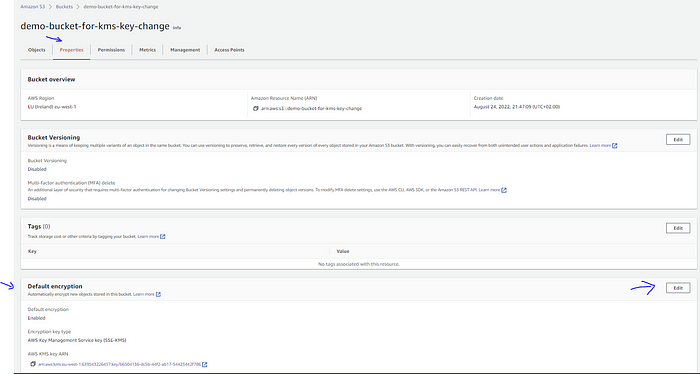Click the 'Disabled' value under MFA delete
The width and height of the screenshot is (700, 374).
coord(37,199)
